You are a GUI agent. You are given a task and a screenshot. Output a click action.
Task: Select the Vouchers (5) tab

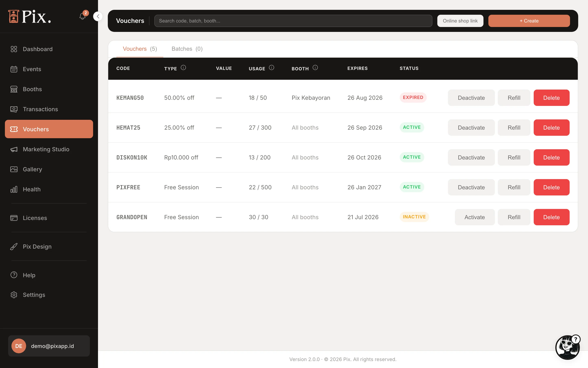coord(140,49)
